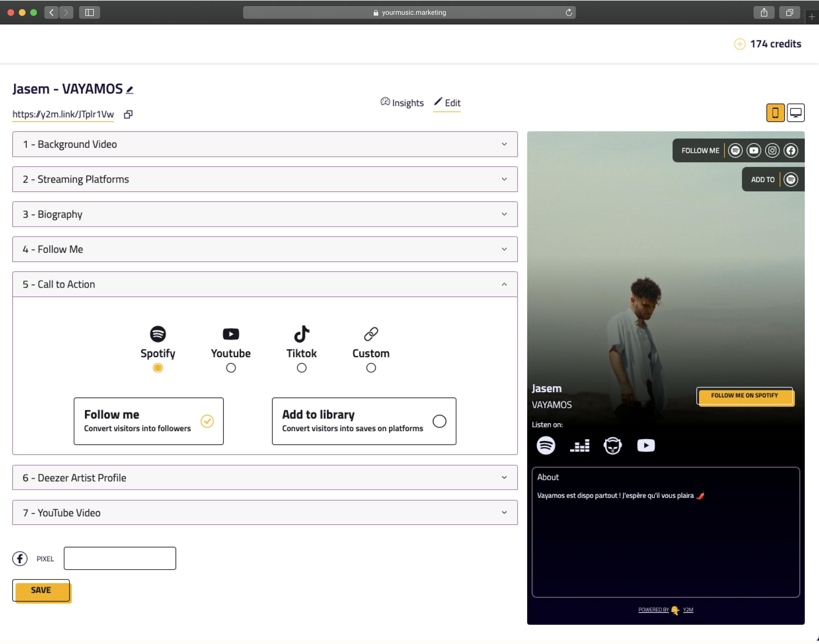Click the plus icon beside 174 credits

pyautogui.click(x=739, y=44)
